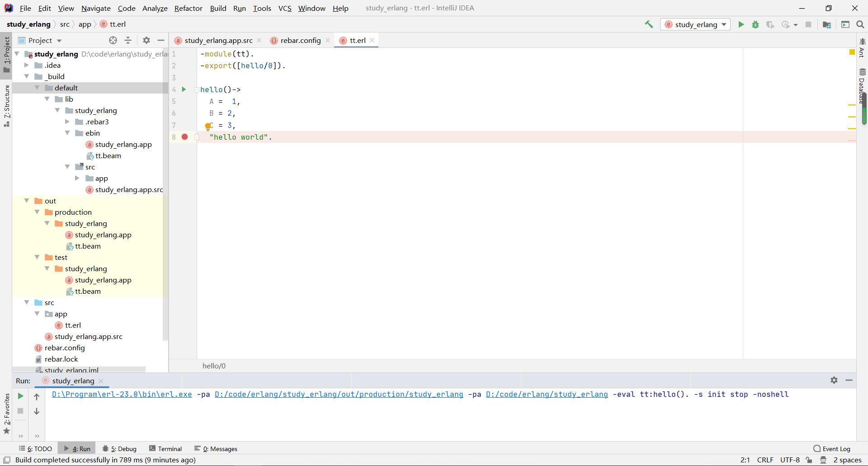
Task: Click UTF-8 encoding in status bar
Action: (790, 460)
